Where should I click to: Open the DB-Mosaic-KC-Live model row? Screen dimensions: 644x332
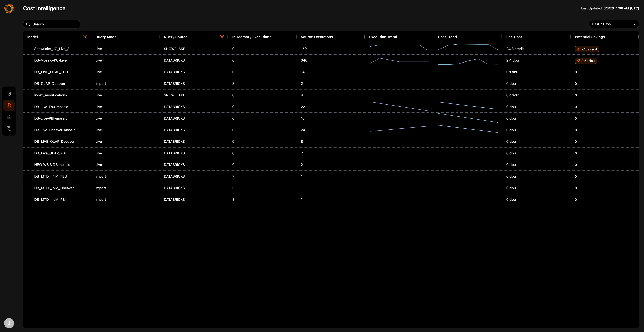point(331,60)
